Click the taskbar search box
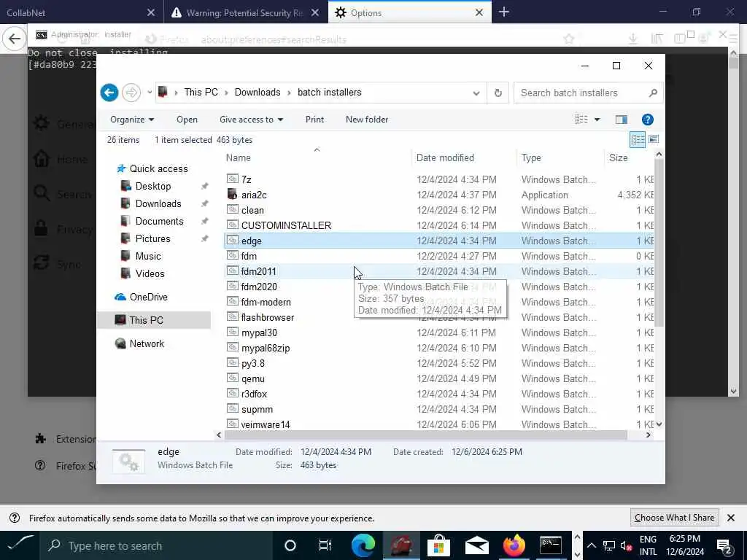Image resolution: width=747 pixels, height=560 pixels. tap(156, 545)
